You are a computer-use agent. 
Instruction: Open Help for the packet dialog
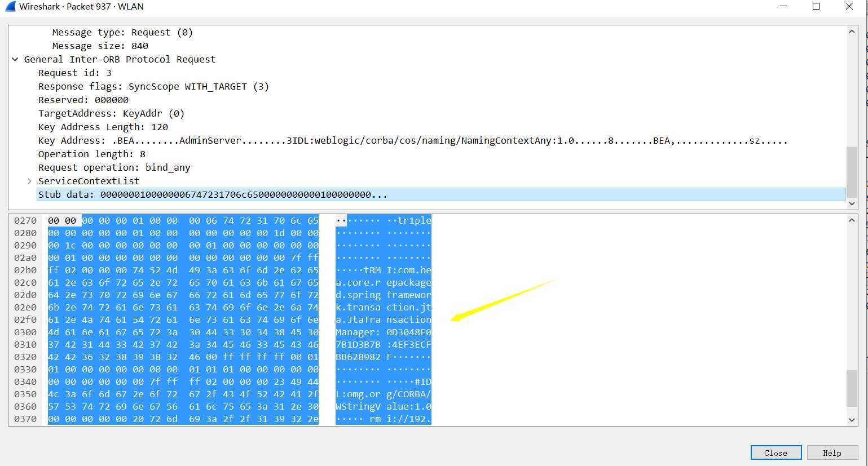pos(832,452)
